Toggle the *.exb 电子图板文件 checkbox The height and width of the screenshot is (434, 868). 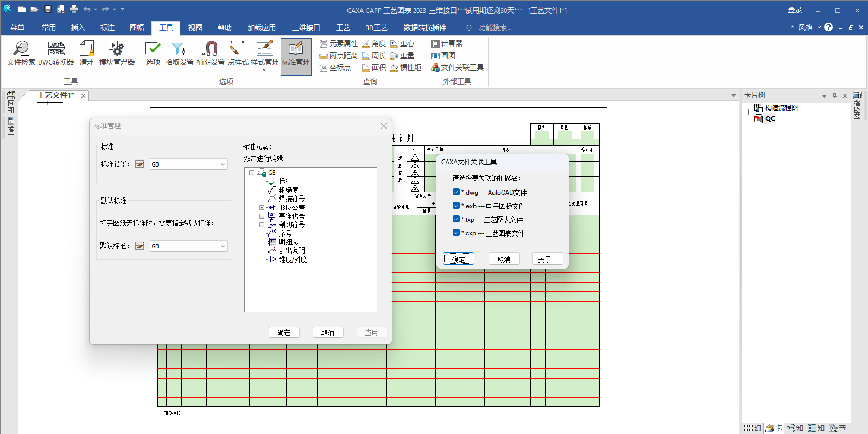(456, 206)
